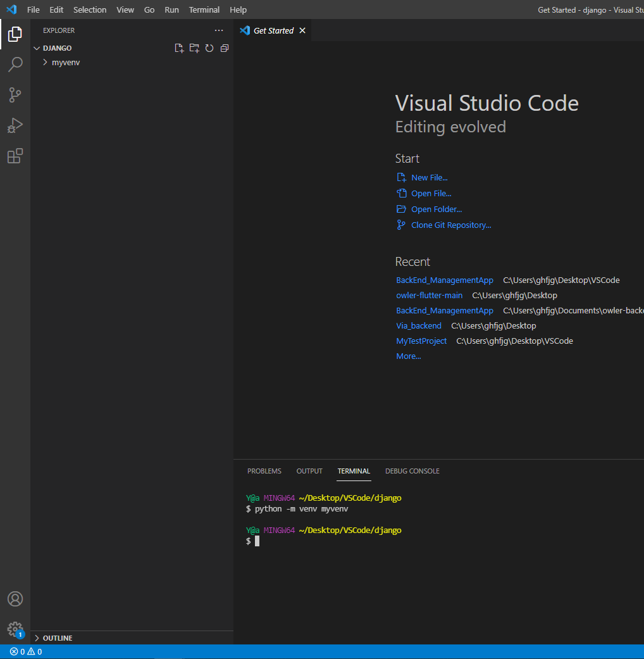Click the Clone Git Repository branch icon

pos(401,225)
